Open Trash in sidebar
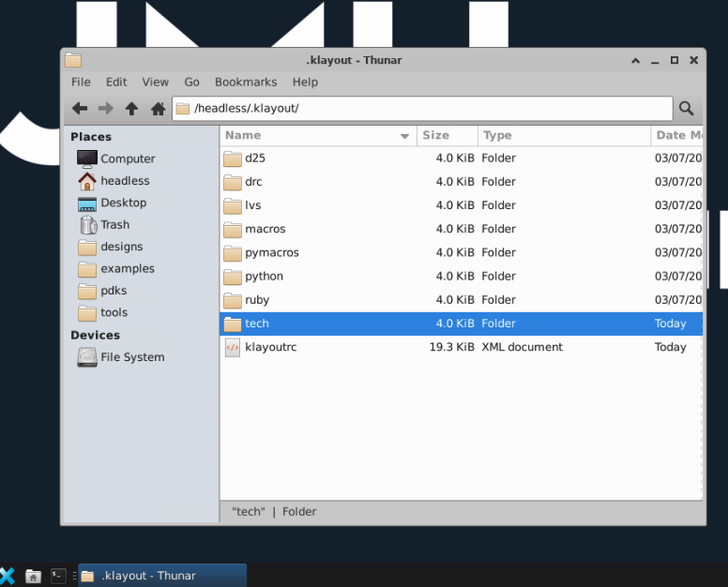The width and height of the screenshot is (728, 587). [114, 225]
